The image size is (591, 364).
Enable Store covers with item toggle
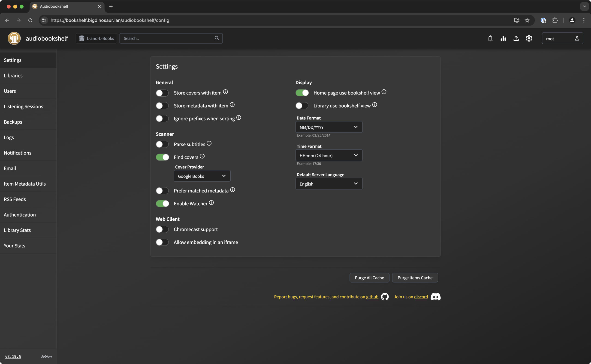162,93
